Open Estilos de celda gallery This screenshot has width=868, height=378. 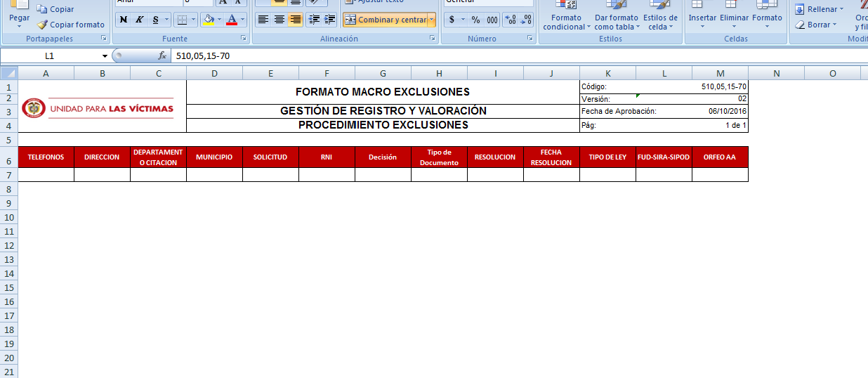tap(660, 15)
